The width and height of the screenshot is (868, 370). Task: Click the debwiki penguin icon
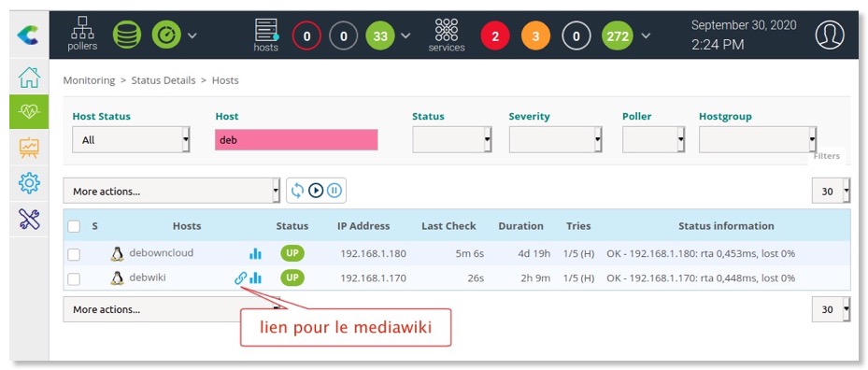pyautogui.click(x=117, y=278)
